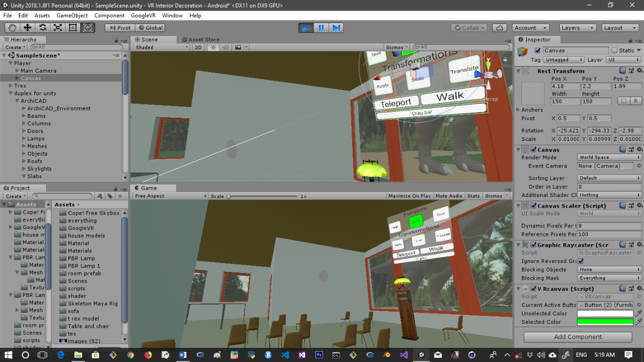Click the Windows Start button
The height and width of the screenshot is (362, 644).
tap(8, 355)
